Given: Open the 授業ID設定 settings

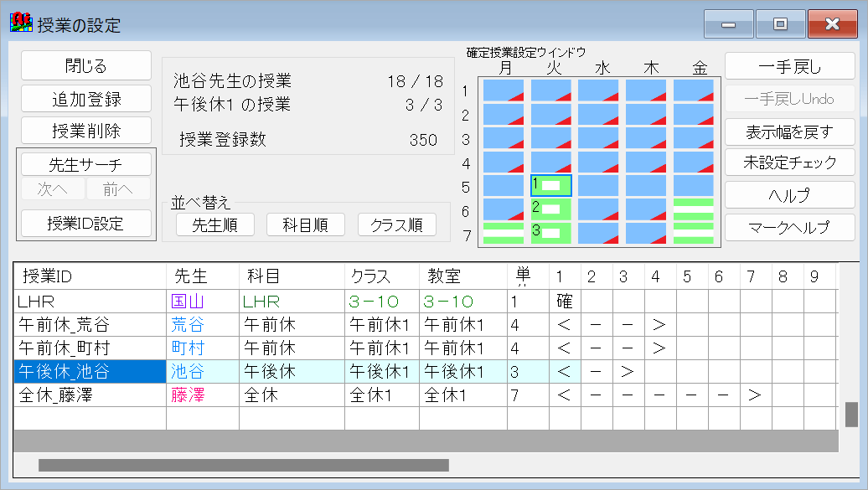Looking at the screenshot, I should coord(84,223).
